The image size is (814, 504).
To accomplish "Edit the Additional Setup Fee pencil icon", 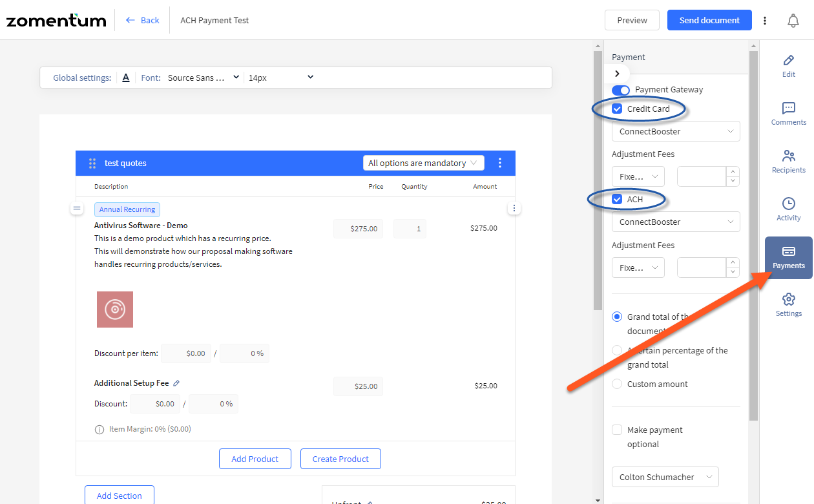I will [176, 383].
